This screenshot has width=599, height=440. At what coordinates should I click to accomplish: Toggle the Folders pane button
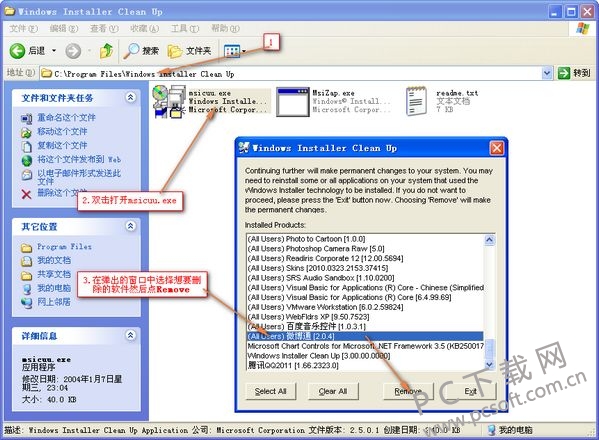point(189,51)
